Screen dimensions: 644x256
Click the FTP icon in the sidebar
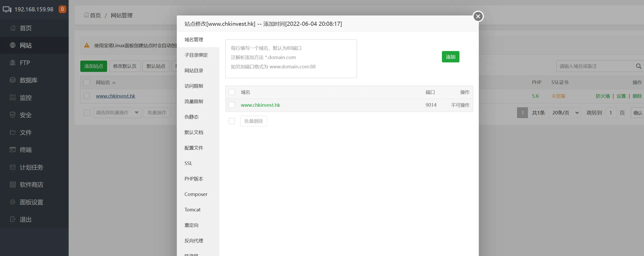(x=13, y=63)
